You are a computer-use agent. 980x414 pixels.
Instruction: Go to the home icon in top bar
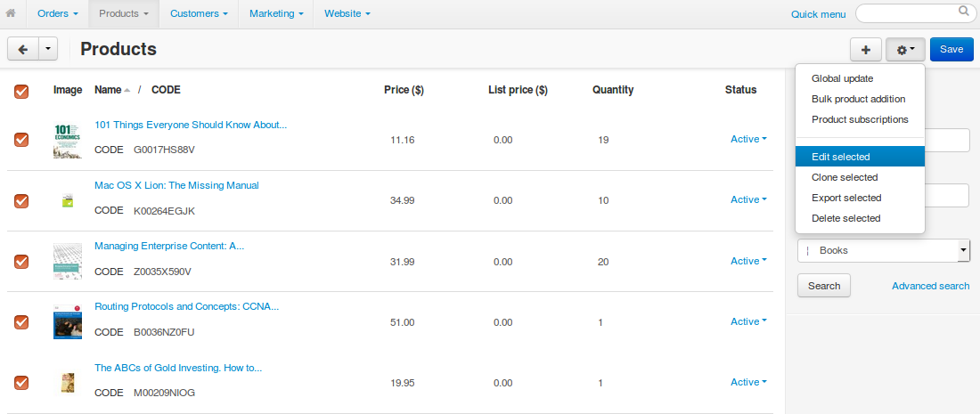[x=11, y=13]
